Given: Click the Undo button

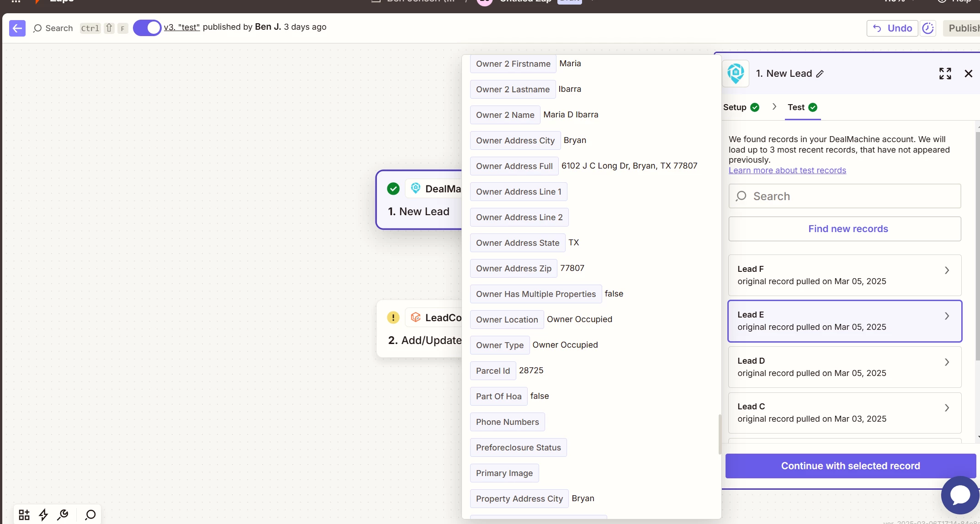Looking at the screenshot, I should 892,28.
